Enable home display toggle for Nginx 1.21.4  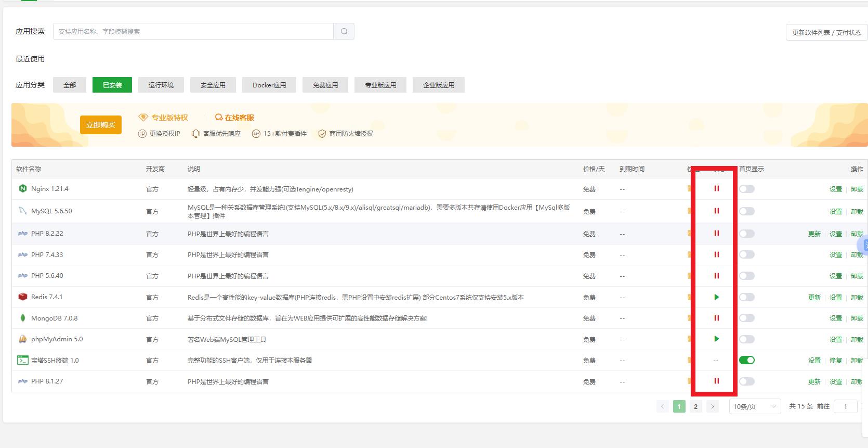(x=747, y=189)
